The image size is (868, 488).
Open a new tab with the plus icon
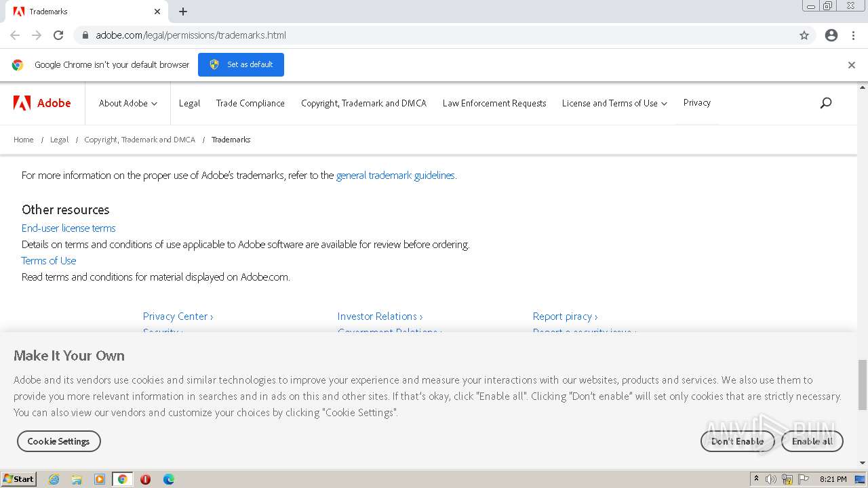click(x=183, y=12)
